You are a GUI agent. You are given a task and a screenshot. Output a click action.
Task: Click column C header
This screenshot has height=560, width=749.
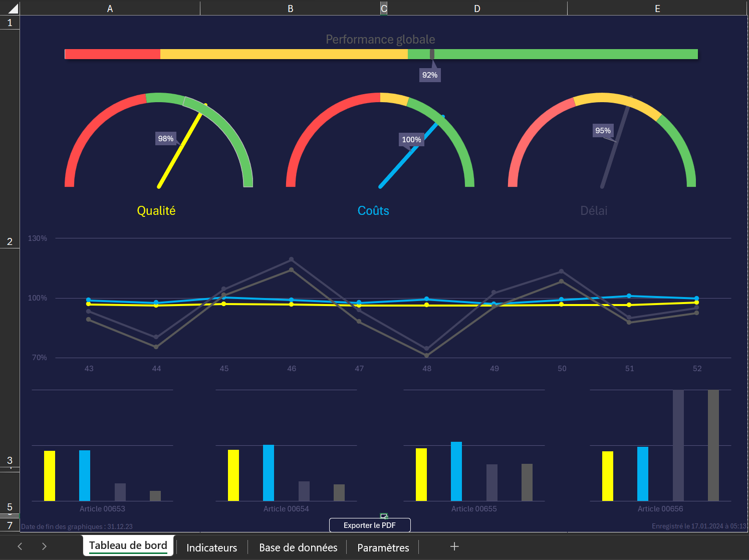pyautogui.click(x=383, y=8)
